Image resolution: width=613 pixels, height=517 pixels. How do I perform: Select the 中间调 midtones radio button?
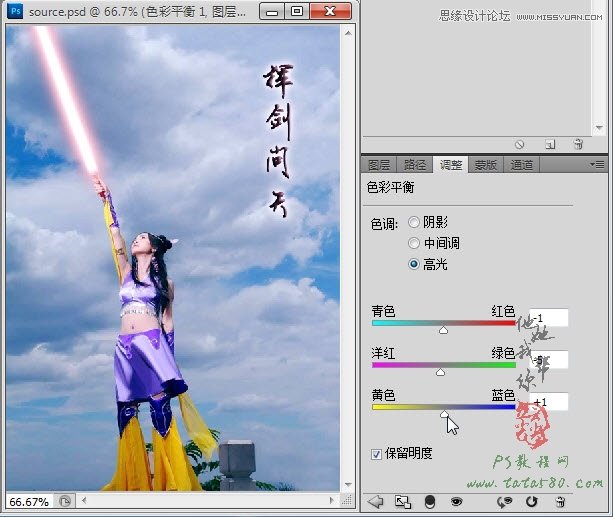(414, 243)
